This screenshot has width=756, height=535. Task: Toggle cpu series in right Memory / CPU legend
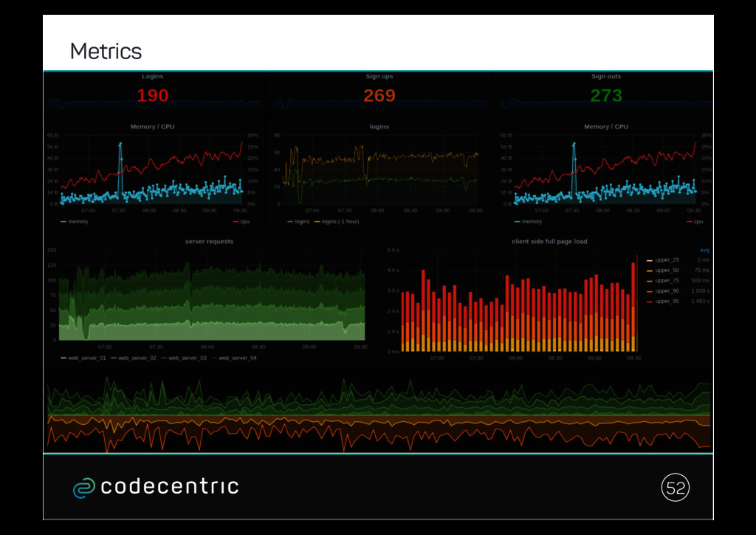695,222
